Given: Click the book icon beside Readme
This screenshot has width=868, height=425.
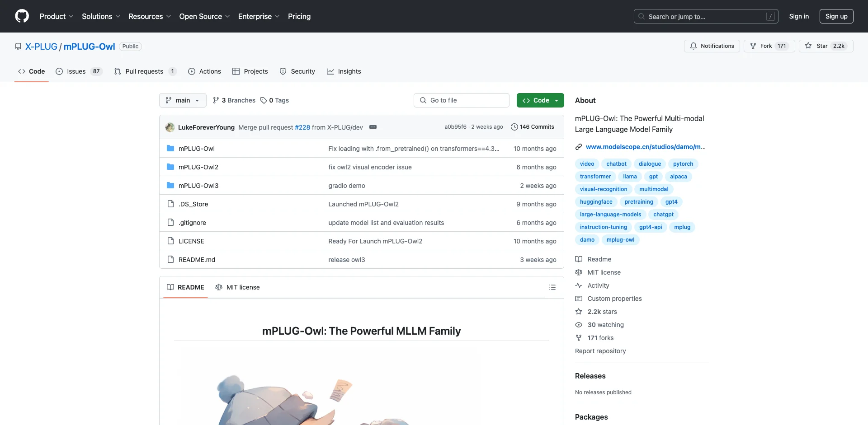Looking at the screenshot, I should [579, 259].
